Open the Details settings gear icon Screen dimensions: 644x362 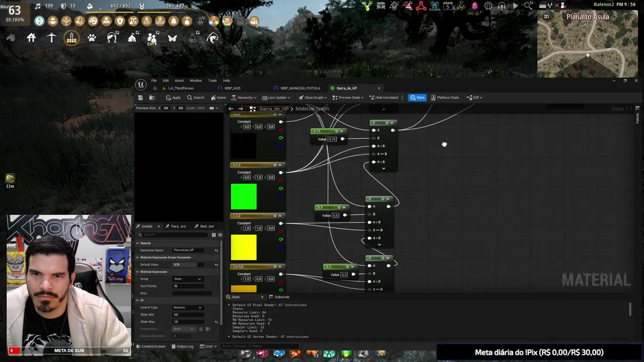point(220,235)
